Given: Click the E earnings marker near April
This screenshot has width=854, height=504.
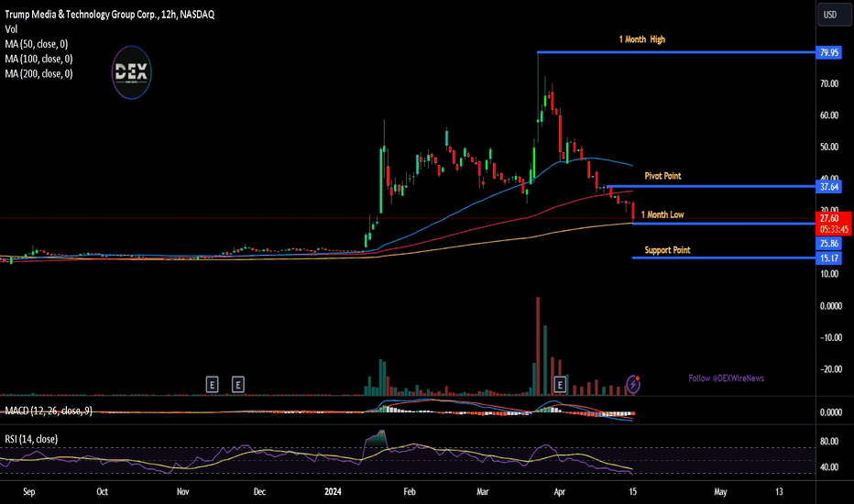Looking at the screenshot, I should [560, 385].
